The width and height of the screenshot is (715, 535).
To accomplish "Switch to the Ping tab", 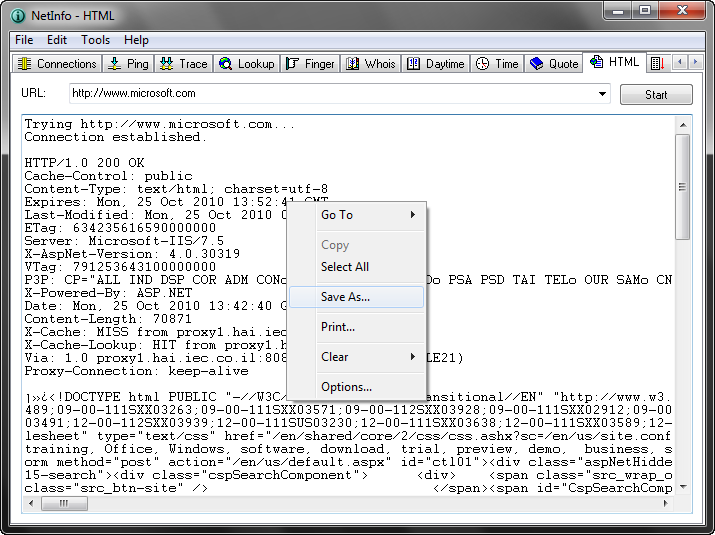I will click(127, 63).
